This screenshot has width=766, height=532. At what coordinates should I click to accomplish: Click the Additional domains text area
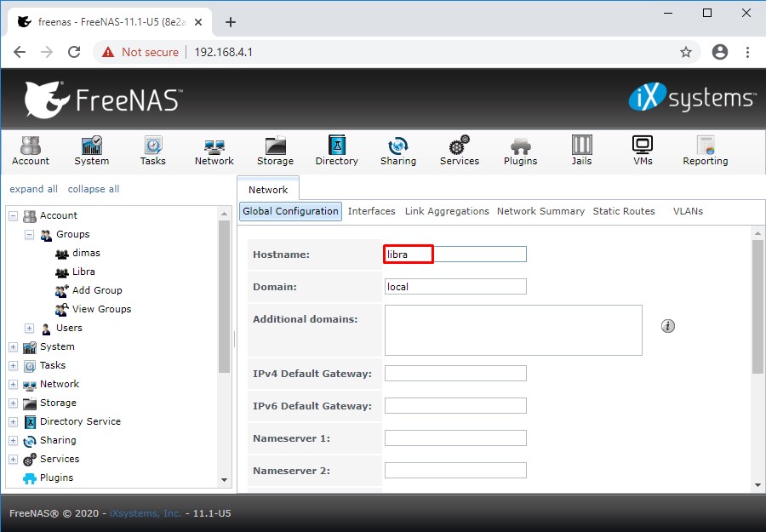pyautogui.click(x=513, y=330)
